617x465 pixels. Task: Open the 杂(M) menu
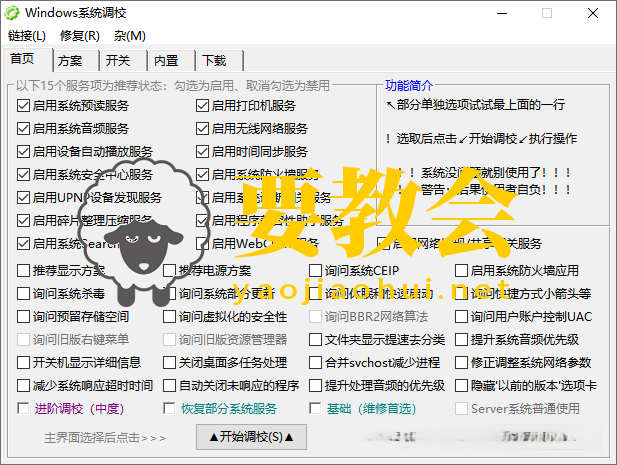[x=130, y=36]
